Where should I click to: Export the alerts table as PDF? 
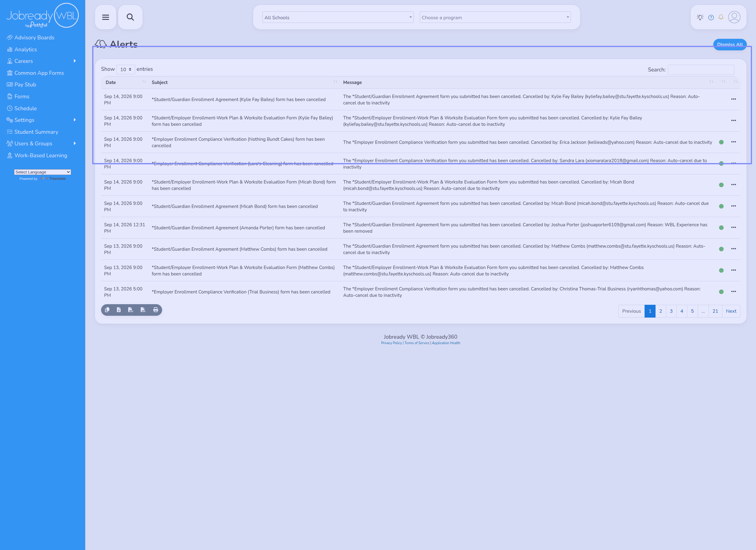(x=143, y=310)
